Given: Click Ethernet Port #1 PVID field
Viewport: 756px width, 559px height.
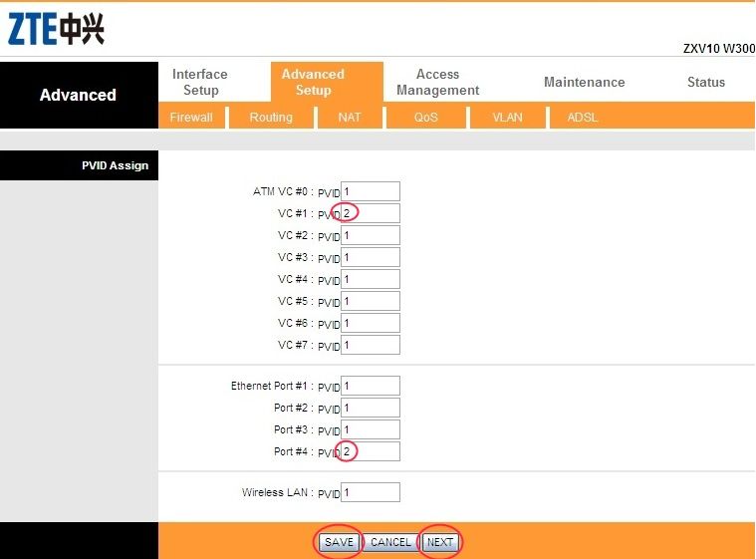Looking at the screenshot, I should tap(371, 386).
